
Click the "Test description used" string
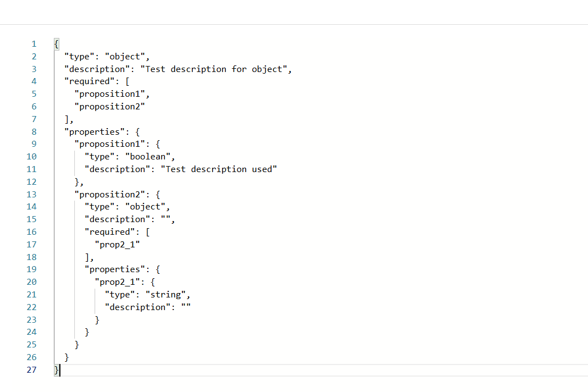click(x=219, y=169)
